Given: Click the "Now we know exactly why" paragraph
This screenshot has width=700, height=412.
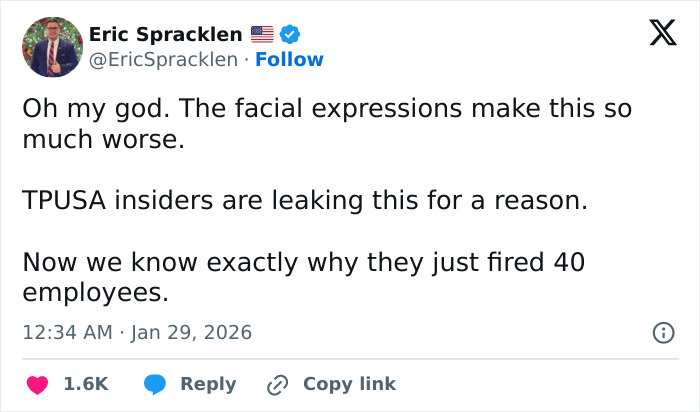Looking at the screenshot, I should pyautogui.click(x=303, y=263).
